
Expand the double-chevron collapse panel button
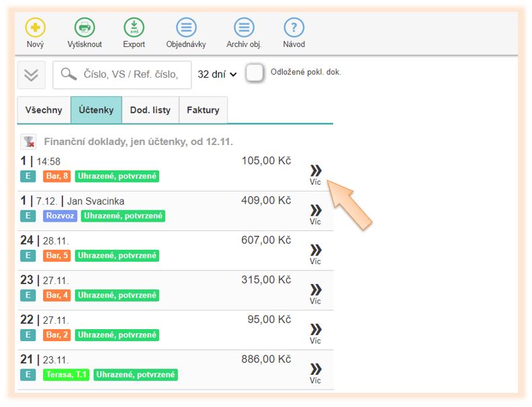(32, 75)
